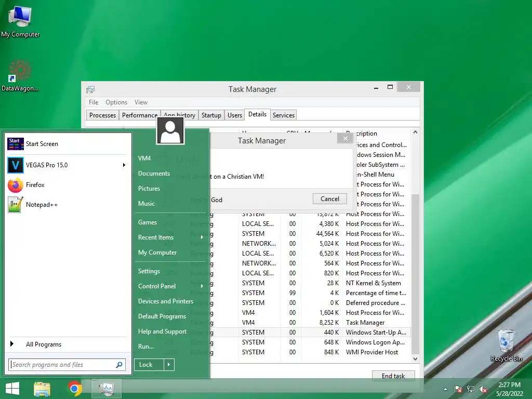Switch to the Performance tab
This screenshot has height=399, width=532.
click(x=139, y=115)
